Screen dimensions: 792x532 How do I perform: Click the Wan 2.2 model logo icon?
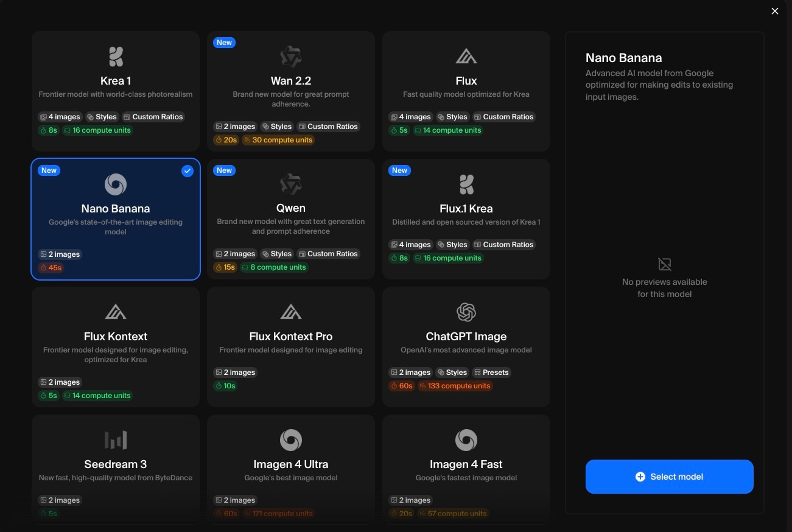291,57
